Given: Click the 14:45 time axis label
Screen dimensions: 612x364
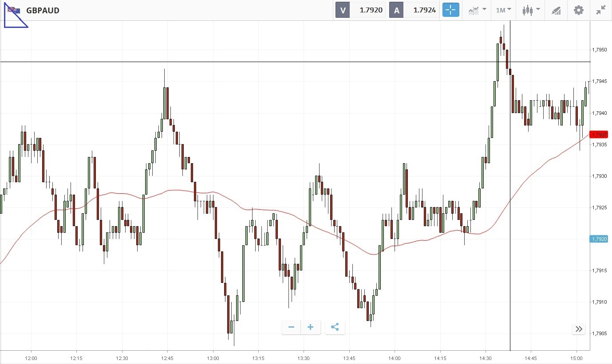Looking at the screenshot, I should point(531,358).
